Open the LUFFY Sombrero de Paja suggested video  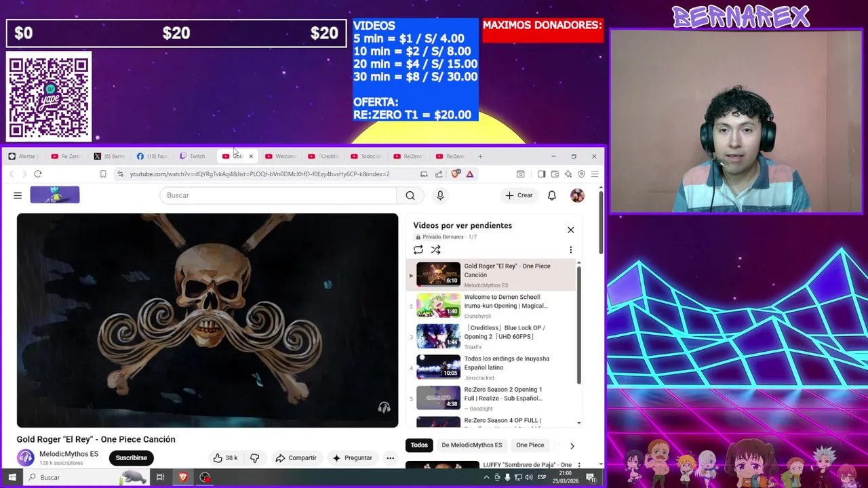click(526, 465)
